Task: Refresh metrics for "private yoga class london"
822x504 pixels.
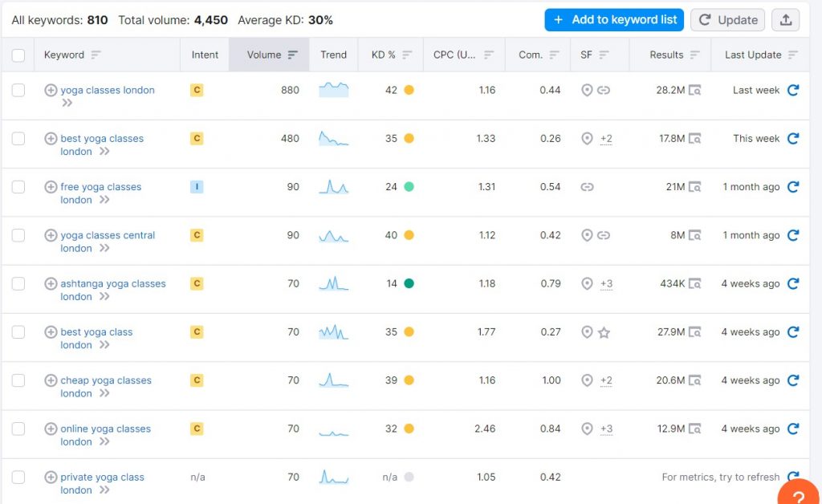Action: [x=794, y=477]
